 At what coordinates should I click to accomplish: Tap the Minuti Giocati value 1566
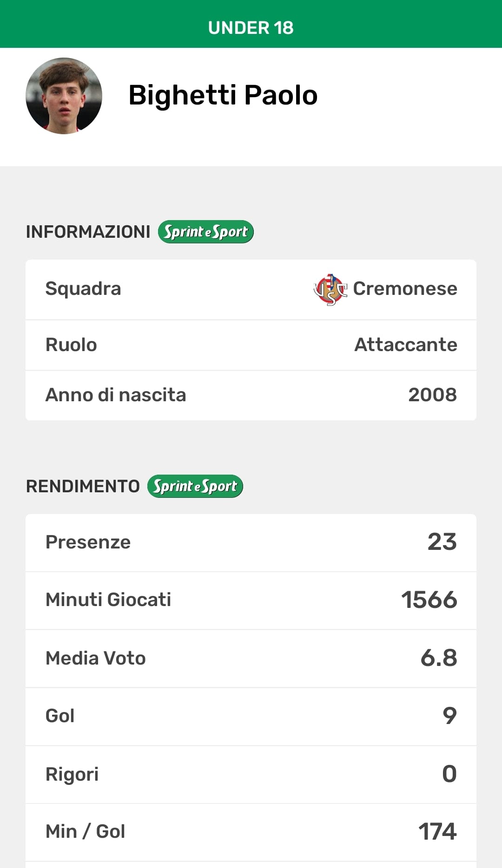click(x=429, y=600)
